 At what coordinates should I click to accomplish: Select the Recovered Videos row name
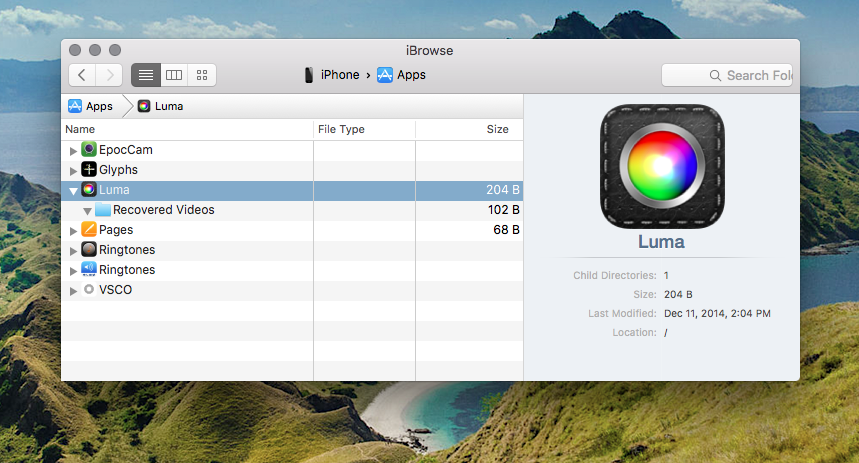coord(163,210)
